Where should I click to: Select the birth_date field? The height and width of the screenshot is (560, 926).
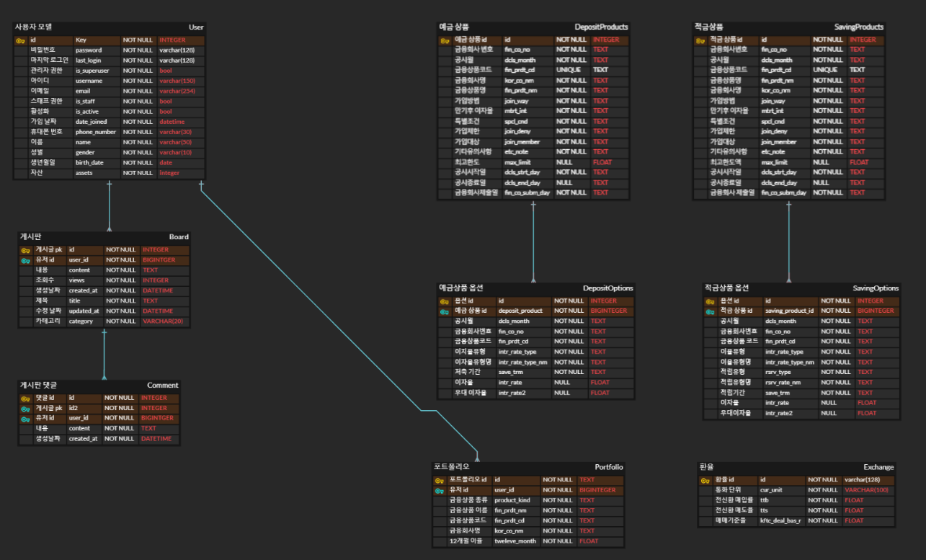(x=89, y=163)
